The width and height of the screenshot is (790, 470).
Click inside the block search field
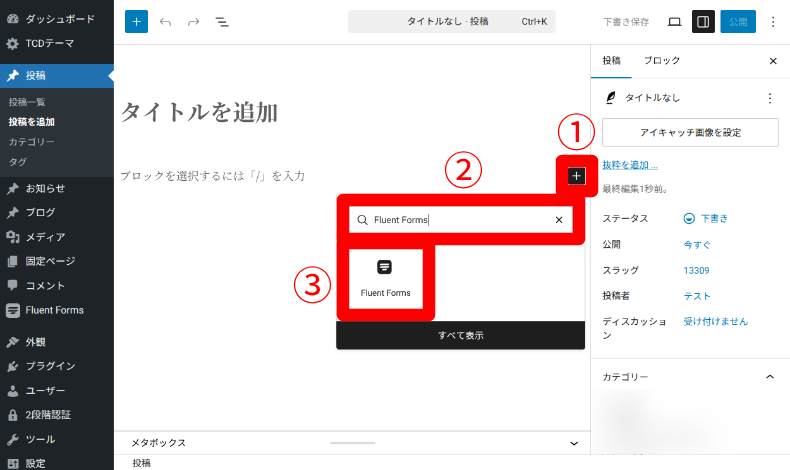460,220
